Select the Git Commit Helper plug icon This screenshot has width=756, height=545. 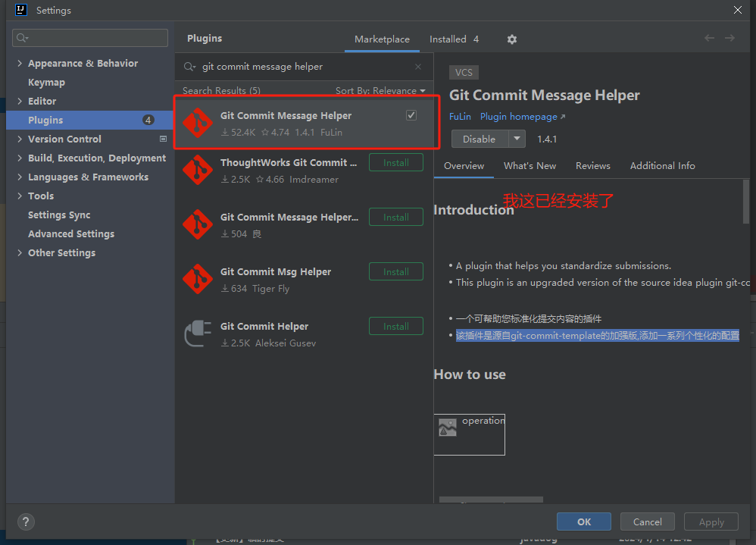(x=198, y=334)
